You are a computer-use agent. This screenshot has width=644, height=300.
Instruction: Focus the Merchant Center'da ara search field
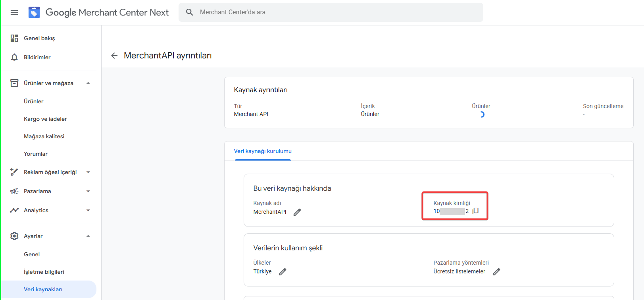(331, 12)
